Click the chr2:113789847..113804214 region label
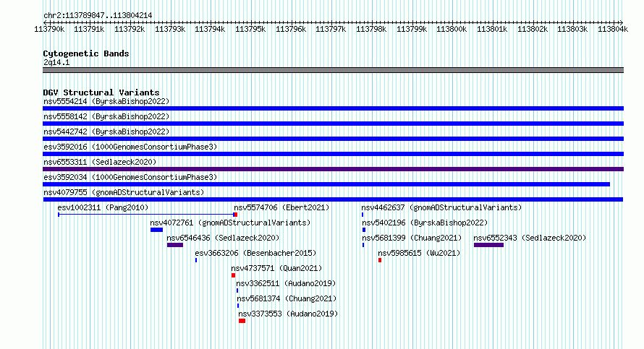The height and width of the screenshot is (349, 644). coord(98,15)
